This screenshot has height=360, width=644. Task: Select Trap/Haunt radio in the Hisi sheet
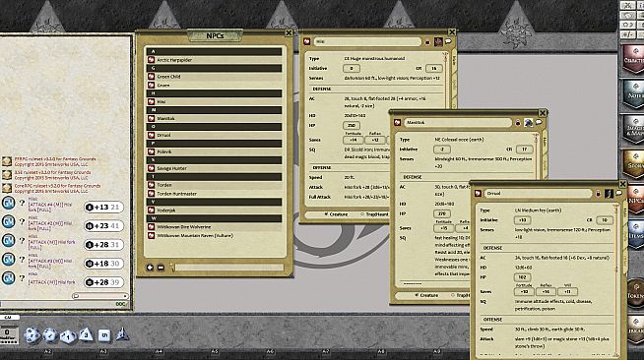[374, 214]
